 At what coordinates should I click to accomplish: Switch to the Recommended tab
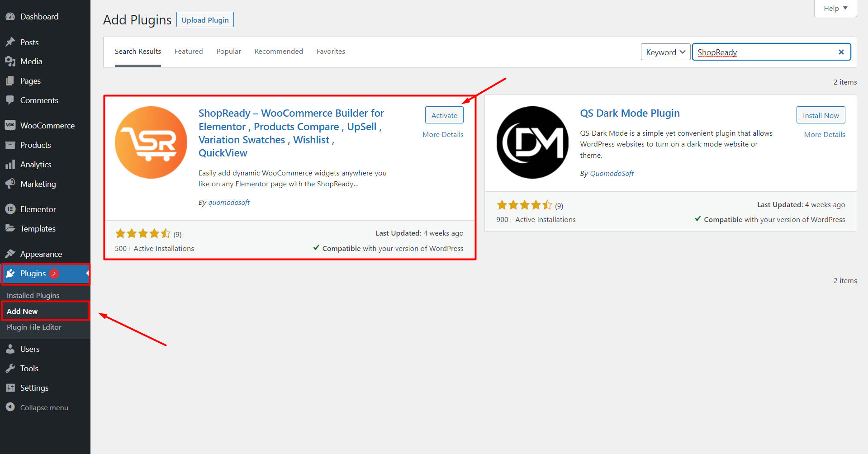tap(279, 52)
